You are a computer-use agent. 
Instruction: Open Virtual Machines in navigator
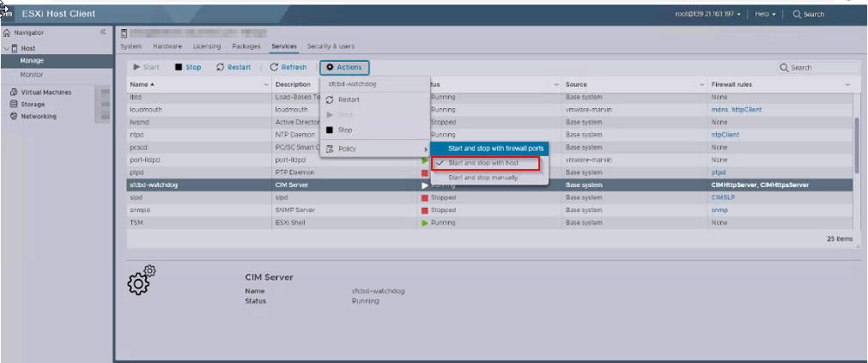pyautogui.click(x=46, y=93)
